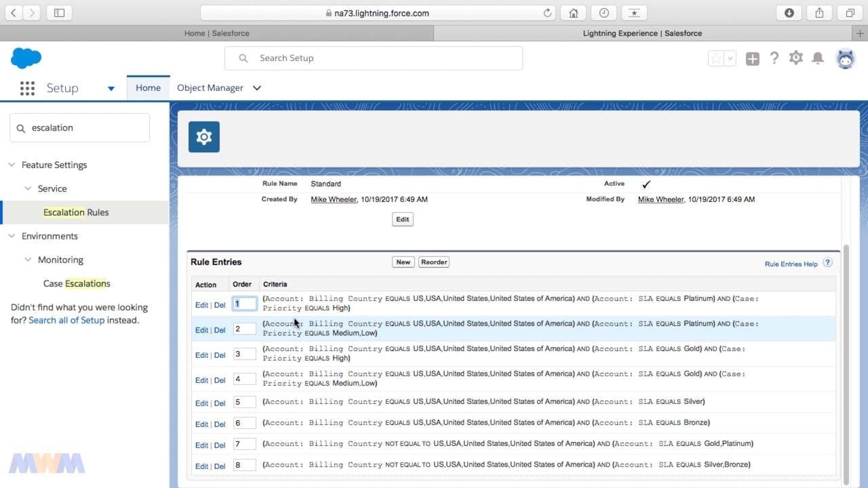Switch to the Object Manager tab
The image size is (868, 488).
210,88
